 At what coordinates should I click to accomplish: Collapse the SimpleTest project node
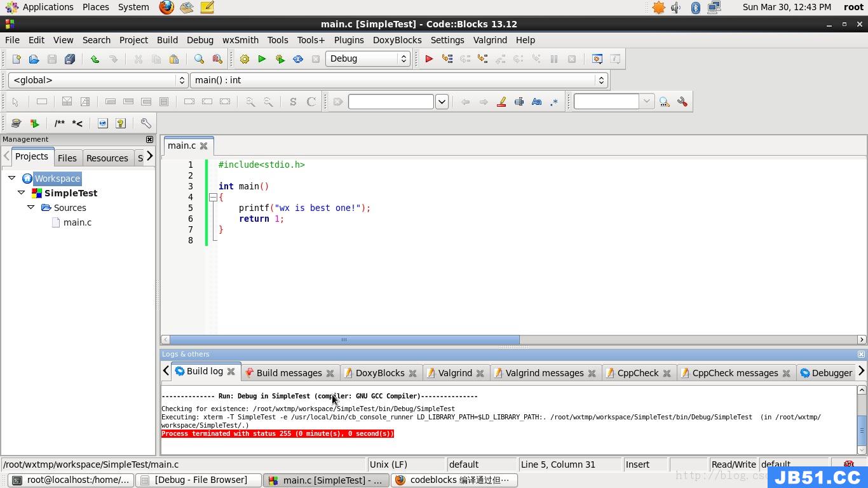tap(21, 193)
